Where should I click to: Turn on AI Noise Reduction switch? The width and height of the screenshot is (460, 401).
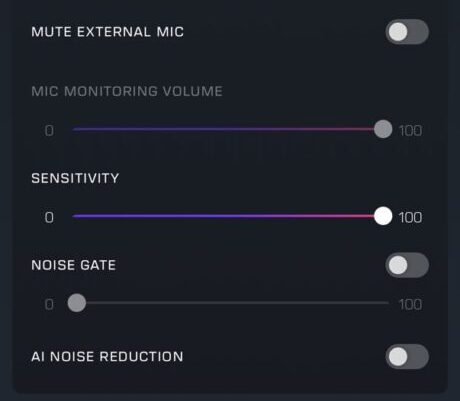[407, 357]
